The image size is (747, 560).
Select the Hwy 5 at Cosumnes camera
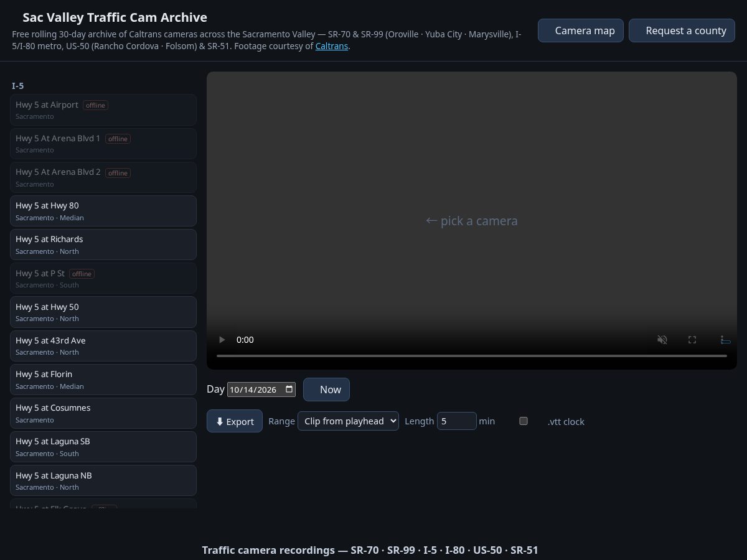click(103, 413)
